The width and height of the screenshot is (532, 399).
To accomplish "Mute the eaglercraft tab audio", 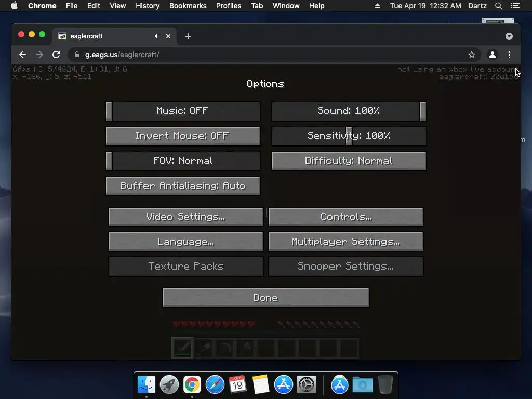I will 157,36.
